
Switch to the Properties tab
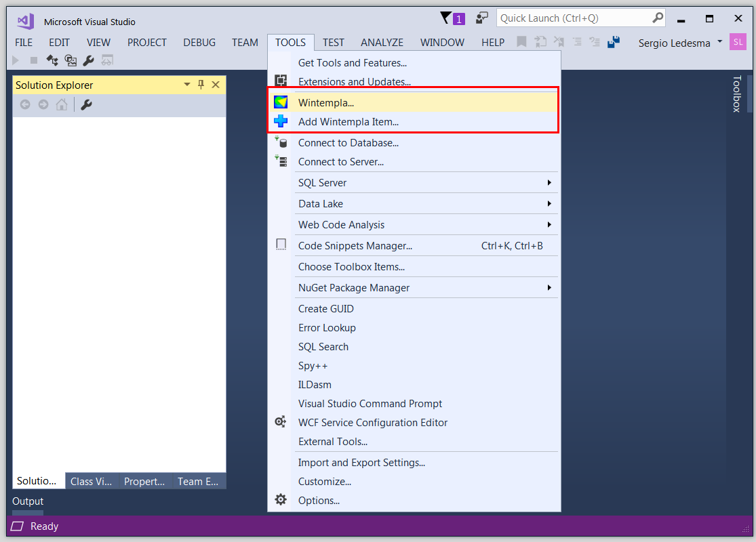point(144,481)
